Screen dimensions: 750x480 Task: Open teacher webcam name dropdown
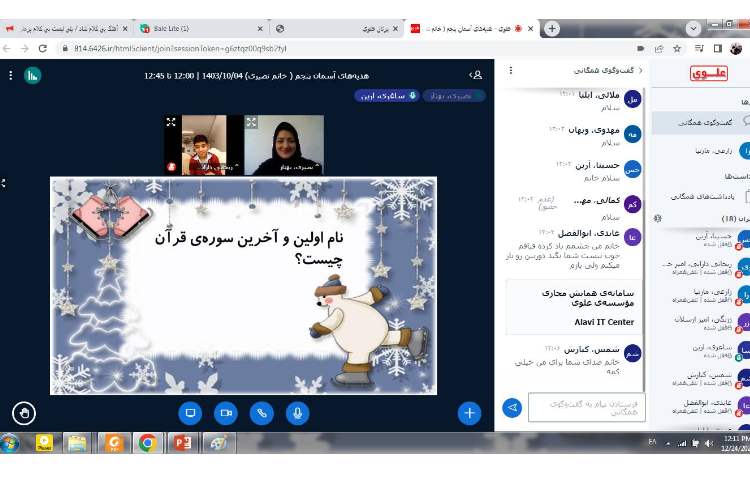coord(300,167)
